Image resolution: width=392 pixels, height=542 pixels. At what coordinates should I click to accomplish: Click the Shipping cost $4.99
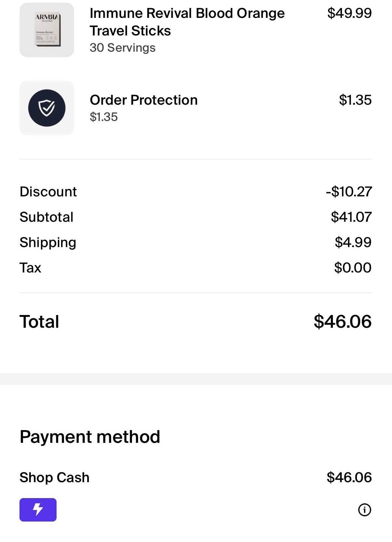coord(353,242)
